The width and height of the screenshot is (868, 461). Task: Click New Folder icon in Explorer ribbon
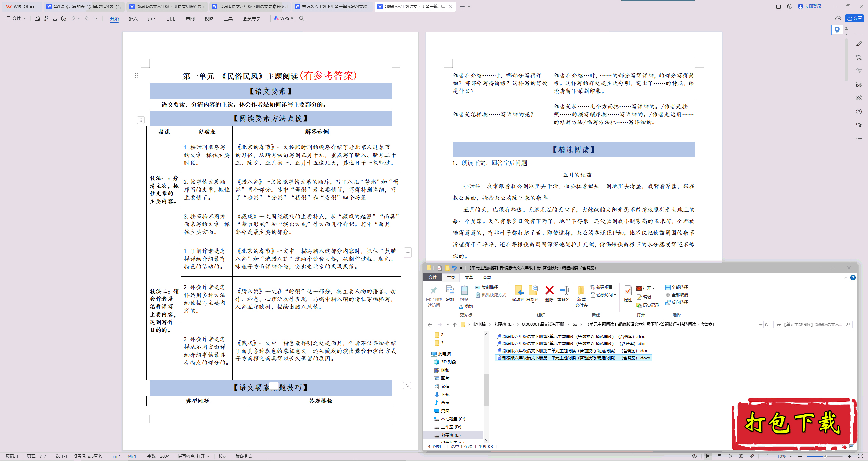[581, 296]
